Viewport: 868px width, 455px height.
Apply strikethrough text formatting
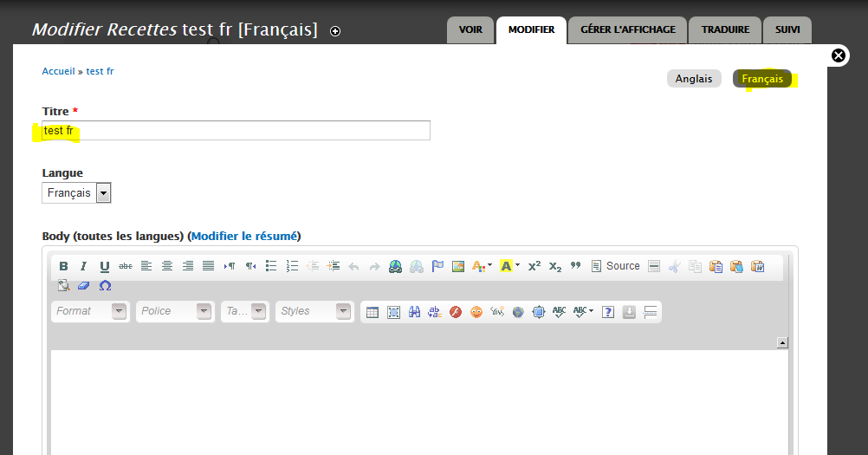coord(126,266)
